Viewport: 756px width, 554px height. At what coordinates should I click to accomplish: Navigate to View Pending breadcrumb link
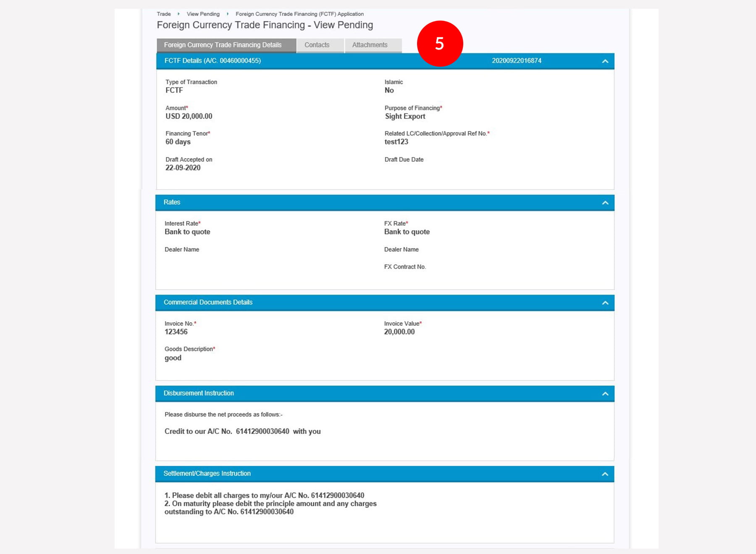(203, 14)
